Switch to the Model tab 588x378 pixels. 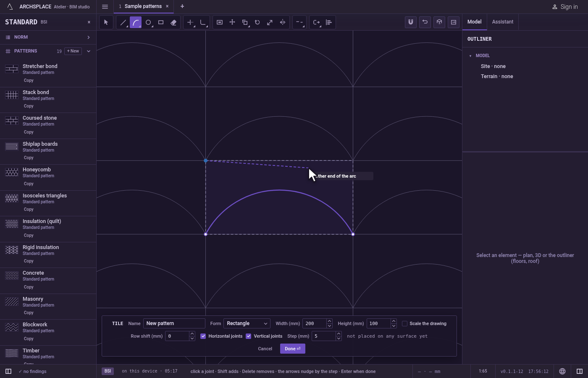tap(475, 22)
